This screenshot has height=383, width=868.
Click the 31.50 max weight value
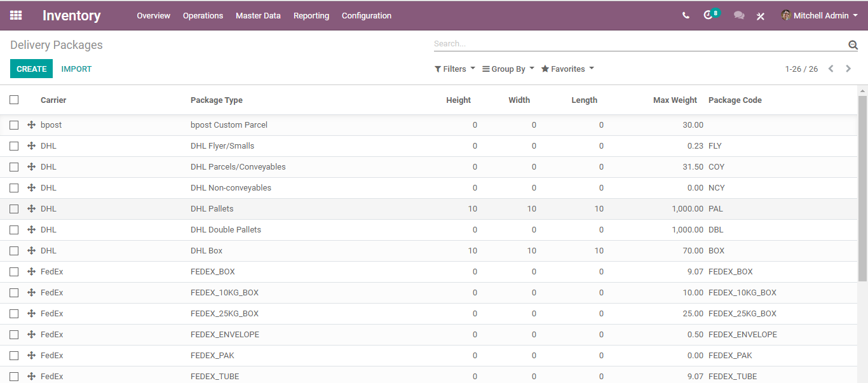coord(693,167)
